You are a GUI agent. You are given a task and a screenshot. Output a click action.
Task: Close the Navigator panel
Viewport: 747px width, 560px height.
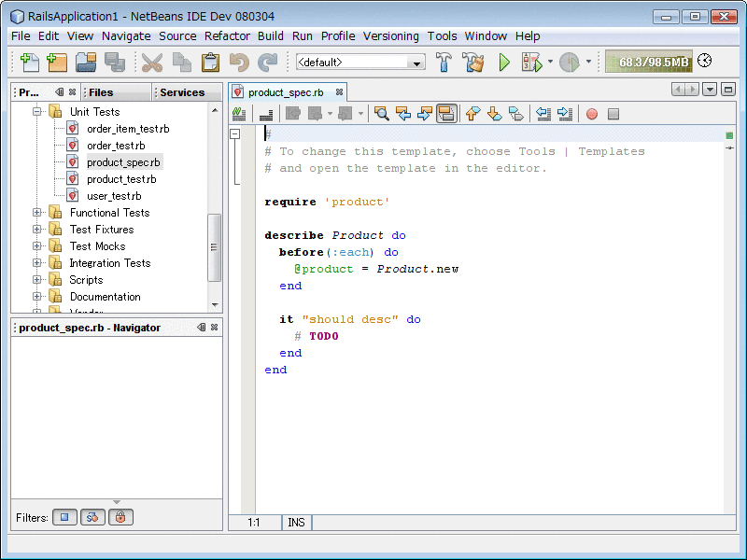point(215,328)
